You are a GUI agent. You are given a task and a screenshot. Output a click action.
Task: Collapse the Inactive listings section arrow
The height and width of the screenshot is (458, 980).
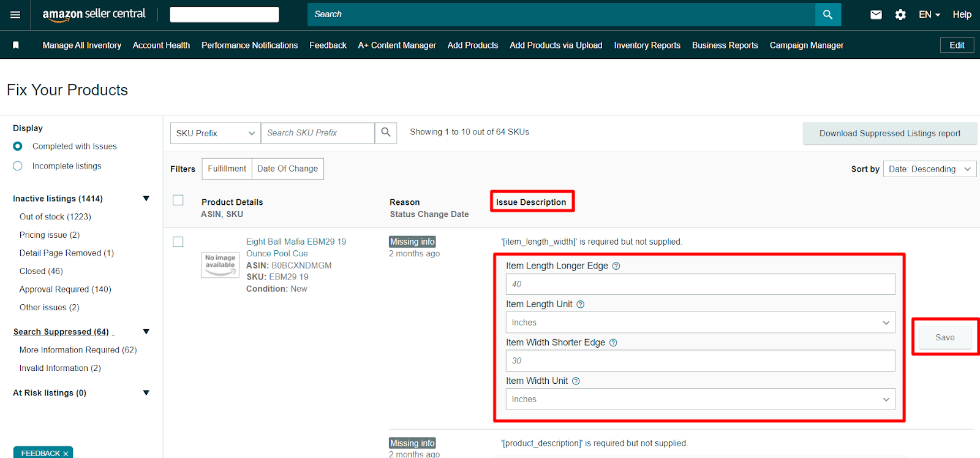[x=146, y=199]
